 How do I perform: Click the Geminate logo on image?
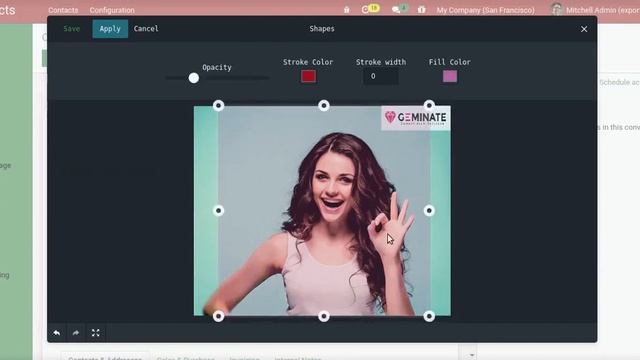click(416, 118)
